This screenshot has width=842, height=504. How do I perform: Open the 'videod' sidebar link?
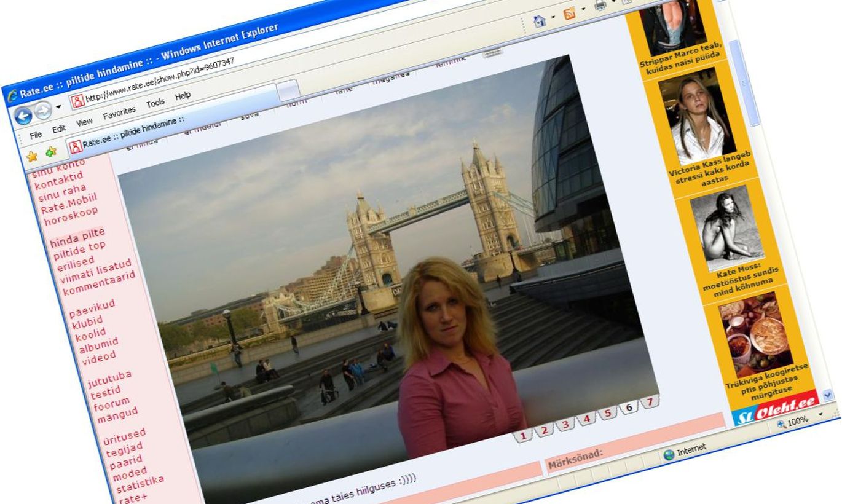[99, 359]
